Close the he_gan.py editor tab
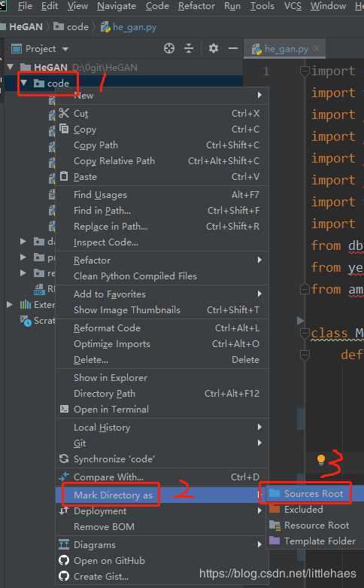Screen dimensions: 364x588 [317, 48]
